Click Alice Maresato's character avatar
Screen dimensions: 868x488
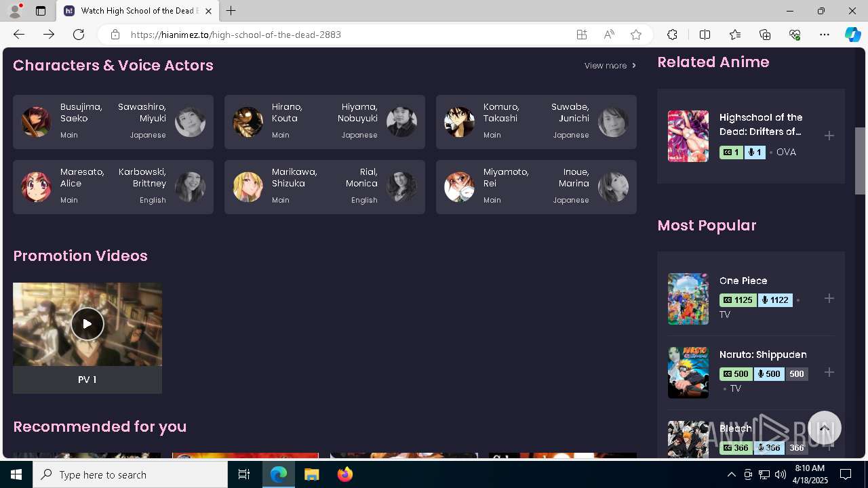(x=37, y=187)
